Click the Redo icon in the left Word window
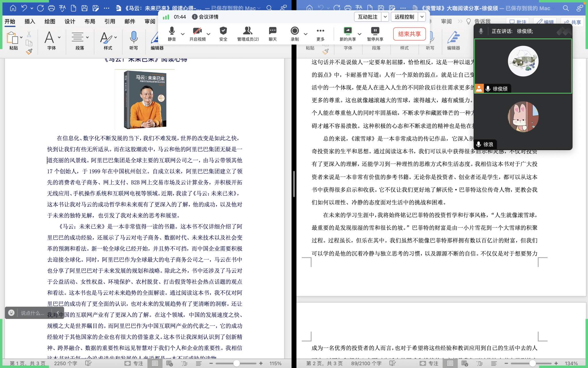This screenshot has width=588, height=368. [x=40, y=8]
